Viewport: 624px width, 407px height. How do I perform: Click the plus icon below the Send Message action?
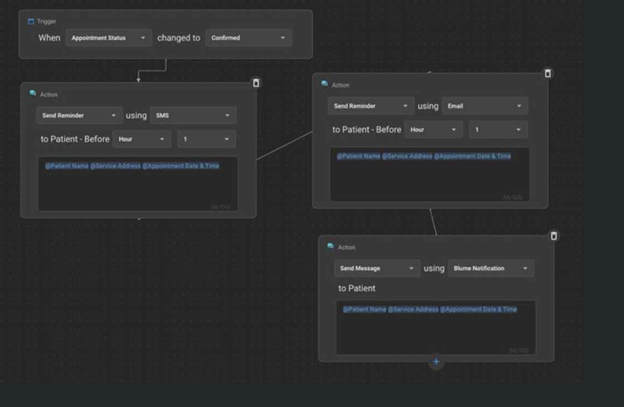tap(436, 362)
